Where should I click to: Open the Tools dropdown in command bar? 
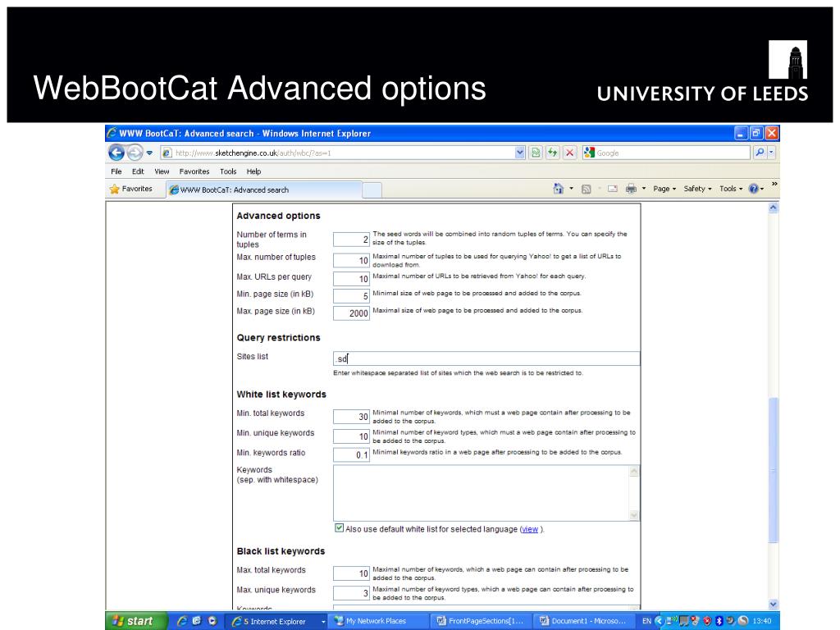[731, 189]
